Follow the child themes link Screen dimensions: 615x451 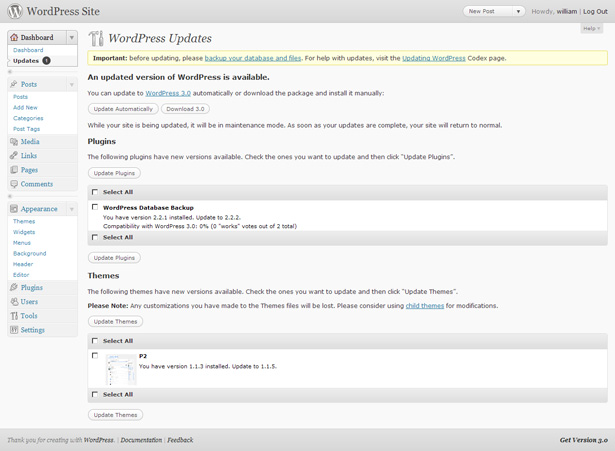click(x=425, y=306)
